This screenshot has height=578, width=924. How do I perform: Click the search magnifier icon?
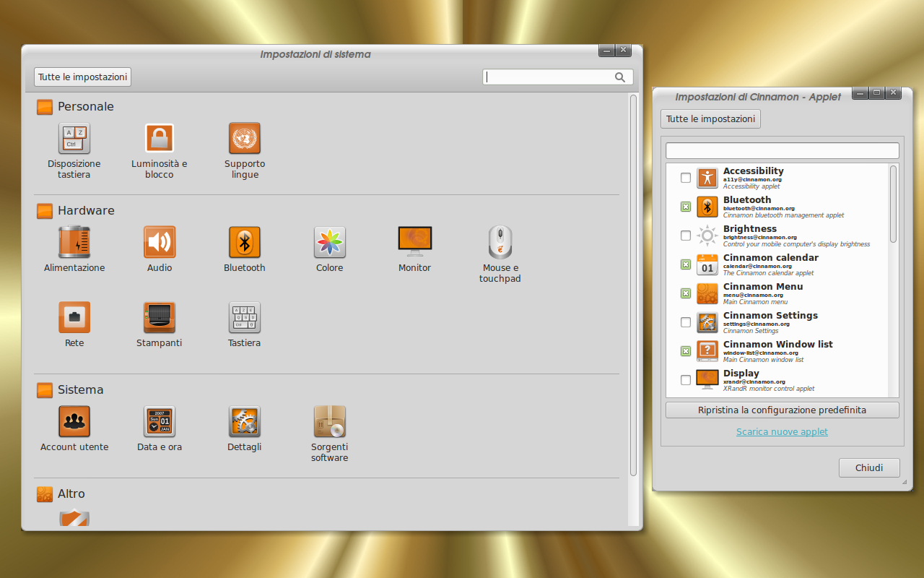point(620,77)
